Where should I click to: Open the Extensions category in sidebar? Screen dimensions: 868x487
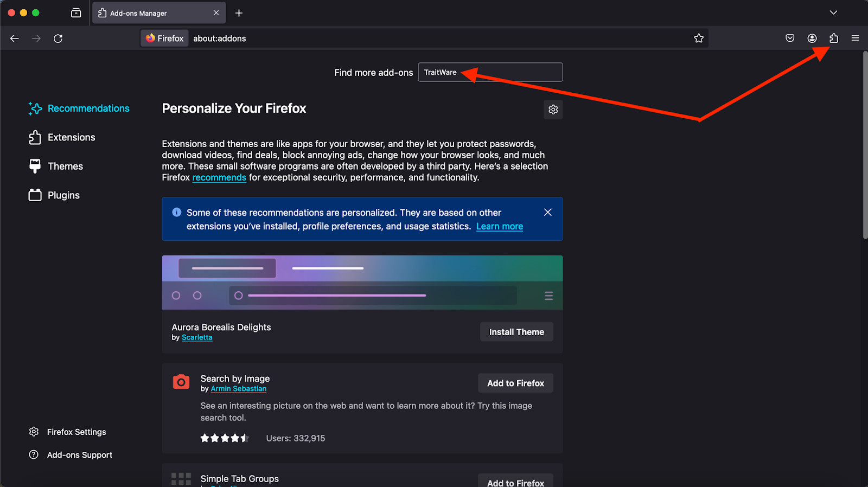pyautogui.click(x=62, y=137)
